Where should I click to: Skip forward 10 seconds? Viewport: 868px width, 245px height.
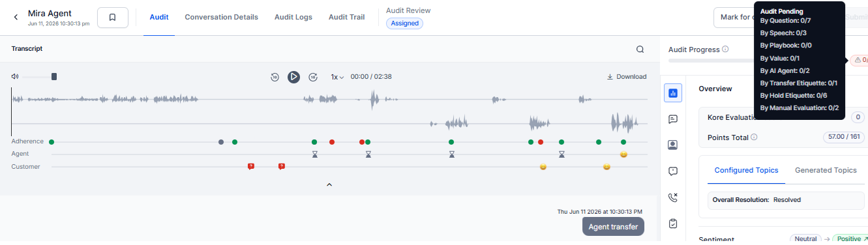[313, 77]
